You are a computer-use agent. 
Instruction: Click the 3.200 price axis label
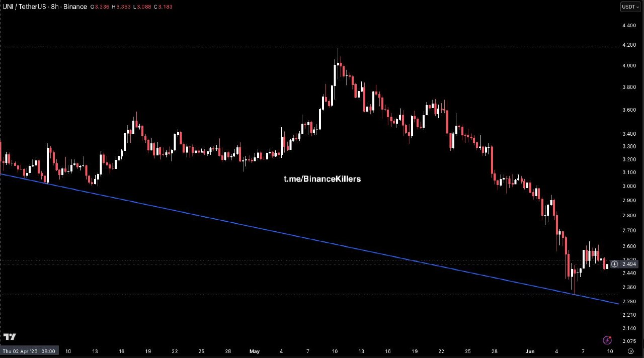coord(629,160)
